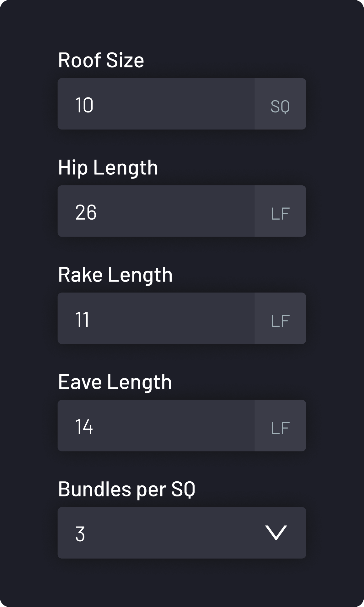Click the Roof Size input field
This screenshot has height=607, width=364.
pos(156,104)
